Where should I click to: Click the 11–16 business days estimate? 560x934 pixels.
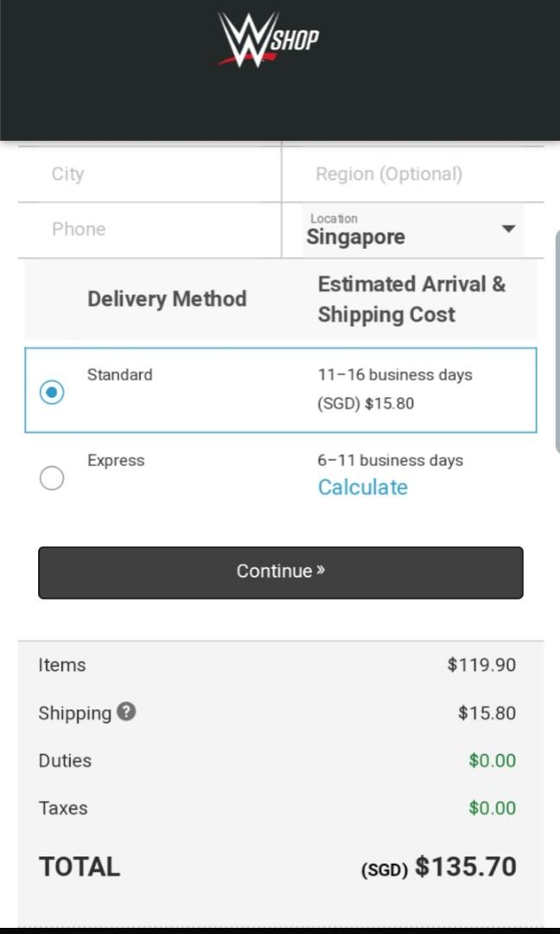pos(395,374)
